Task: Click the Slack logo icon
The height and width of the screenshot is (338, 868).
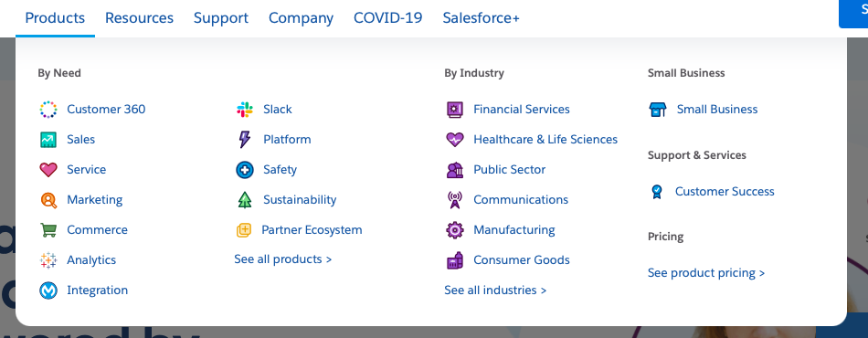Action: 244,110
